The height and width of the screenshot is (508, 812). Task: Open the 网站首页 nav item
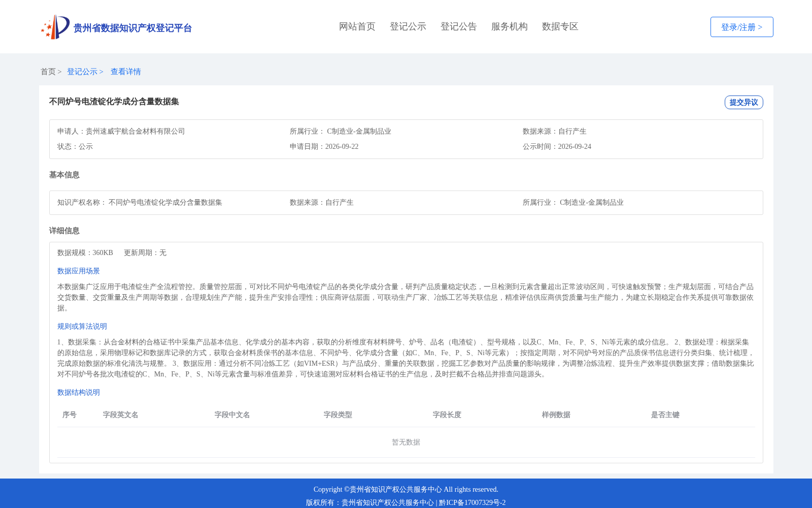coord(357,26)
